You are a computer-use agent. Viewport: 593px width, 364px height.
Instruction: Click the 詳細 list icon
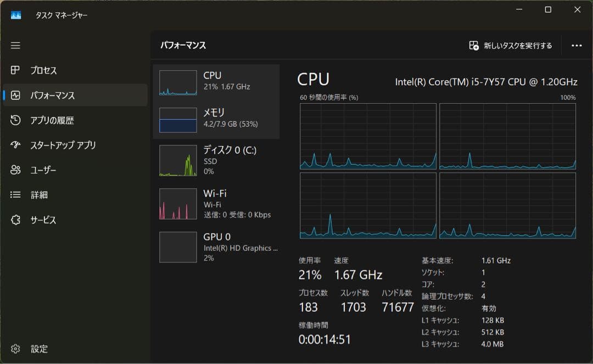click(x=15, y=195)
